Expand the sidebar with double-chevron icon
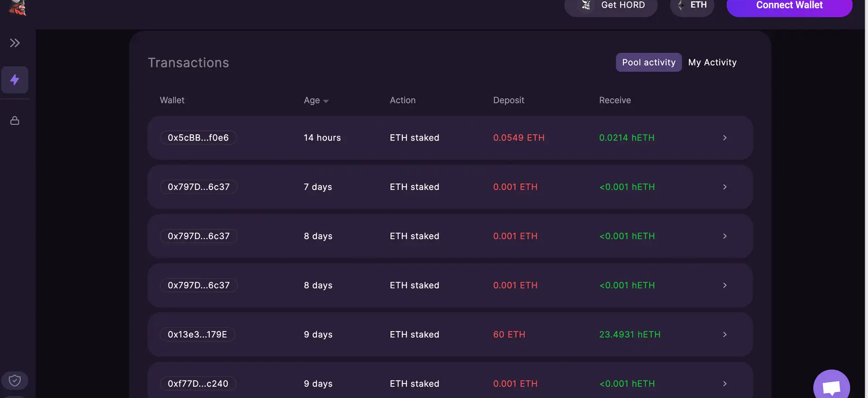Image resolution: width=868 pixels, height=398 pixels. click(x=15, y=43)
